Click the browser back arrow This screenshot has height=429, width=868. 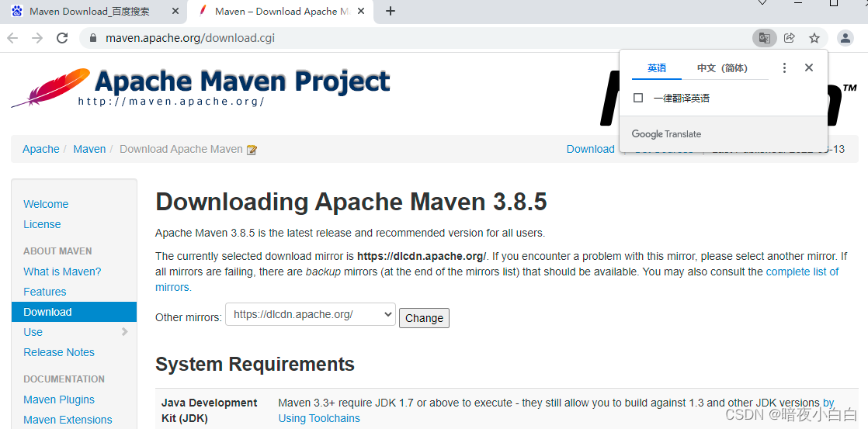[x=12, y=38]
